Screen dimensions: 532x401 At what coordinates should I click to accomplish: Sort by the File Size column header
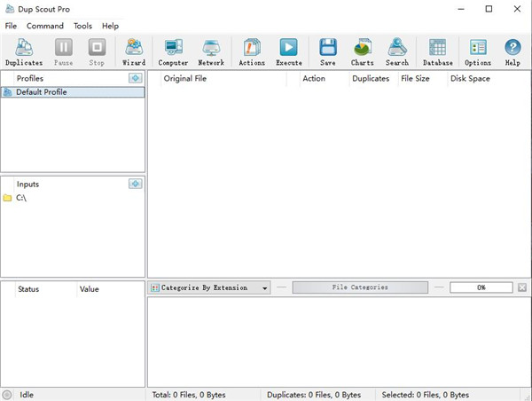(x=415, y=79)
